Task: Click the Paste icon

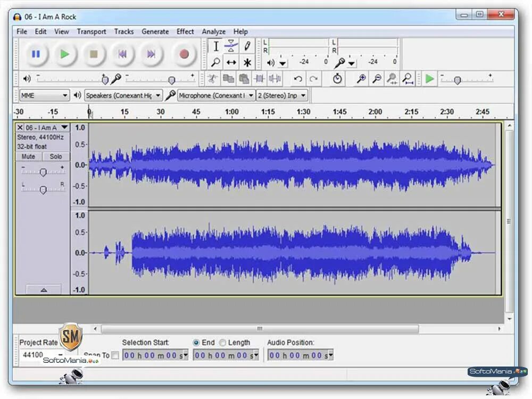Action: click(244, 79)
